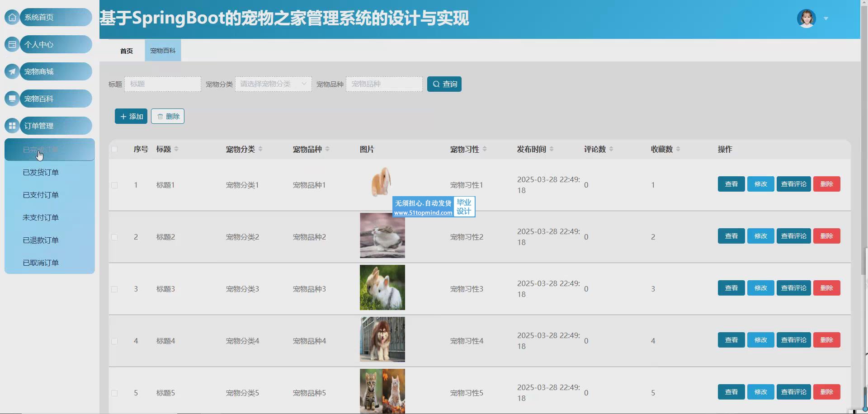Click the paper plane icon beside 宠物商城
868x414 pixels.
[12, 71]
